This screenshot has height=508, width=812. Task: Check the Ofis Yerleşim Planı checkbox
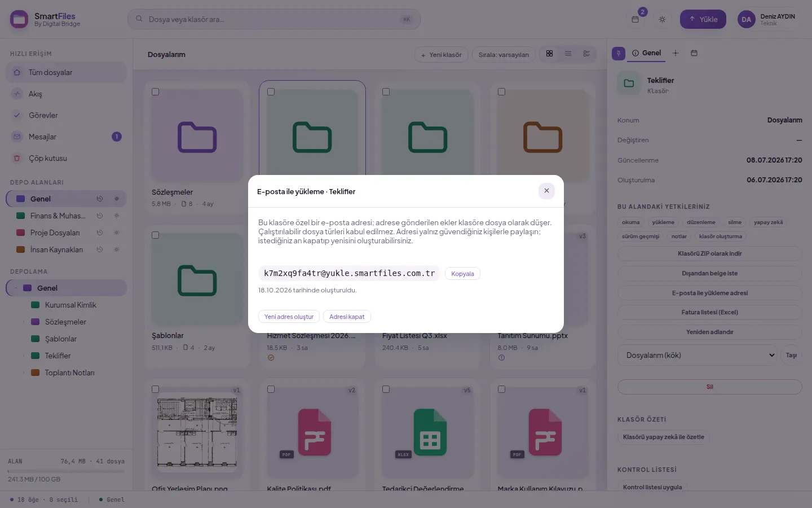(x=156, y=389)
